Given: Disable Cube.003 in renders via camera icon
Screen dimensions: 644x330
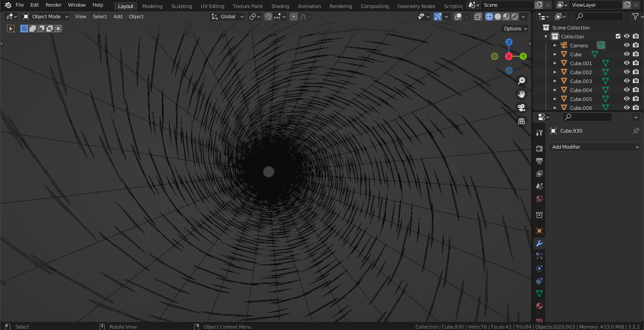Looking at the screenshot, I should click(636, 81).
